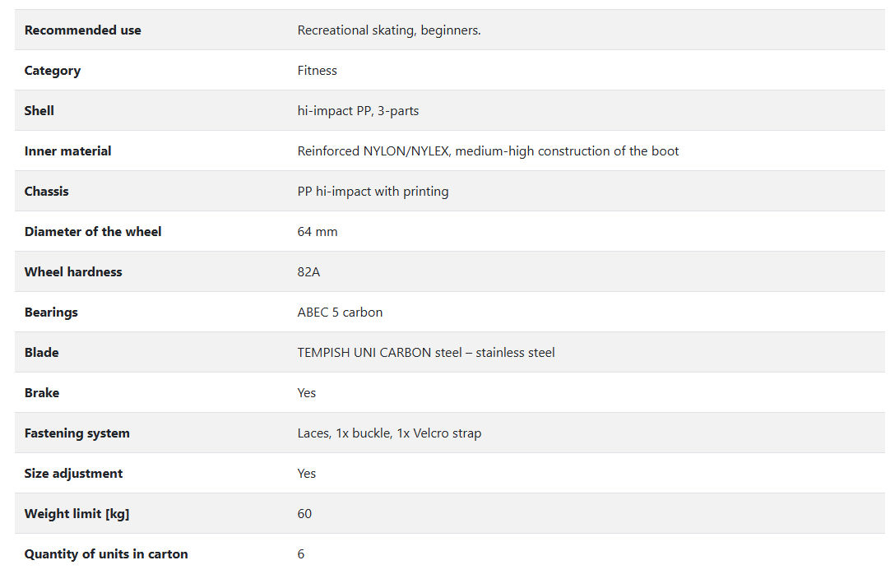
Task: Click the 'Recommended use' row label
Action: [82, 30]
